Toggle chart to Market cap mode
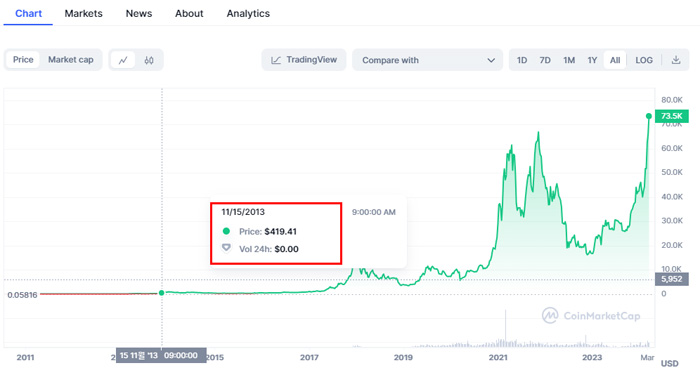The width and height of the screenshot is (700, 375). (x=71, y=60)
